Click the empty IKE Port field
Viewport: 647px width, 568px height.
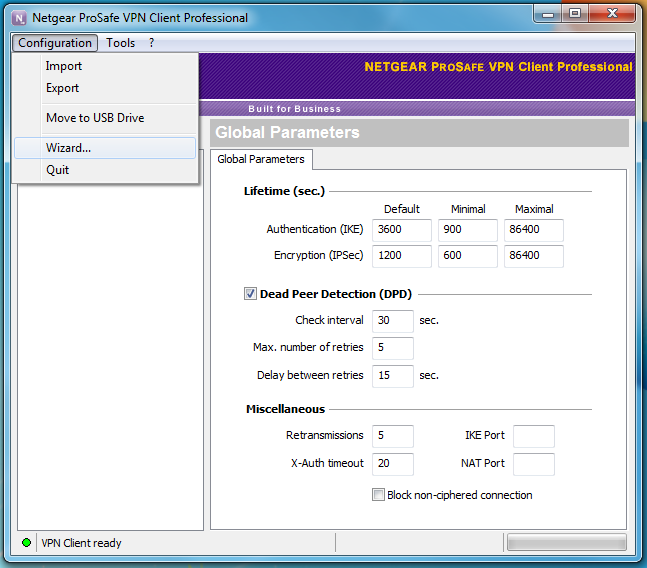click(534, 436)
